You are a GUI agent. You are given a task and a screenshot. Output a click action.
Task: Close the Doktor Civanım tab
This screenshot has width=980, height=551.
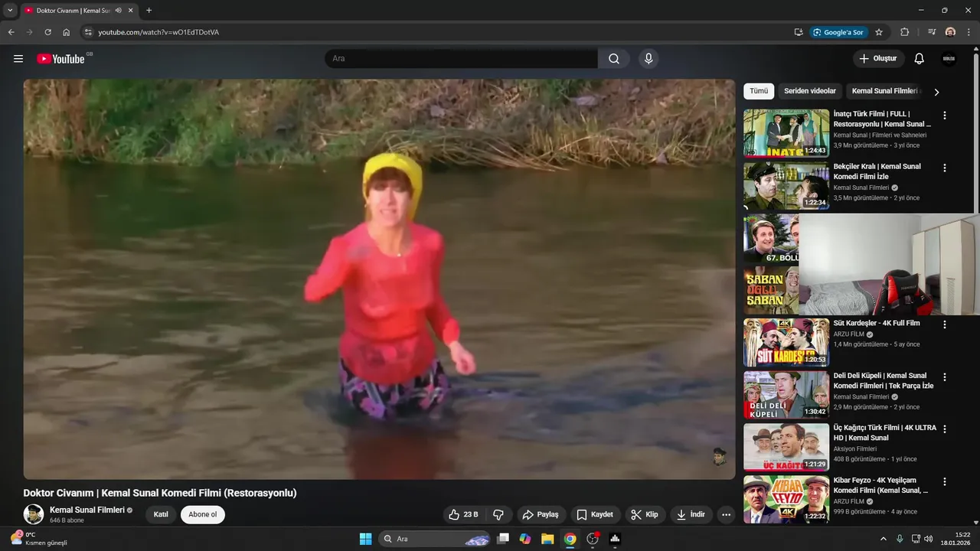pos(131,11)
